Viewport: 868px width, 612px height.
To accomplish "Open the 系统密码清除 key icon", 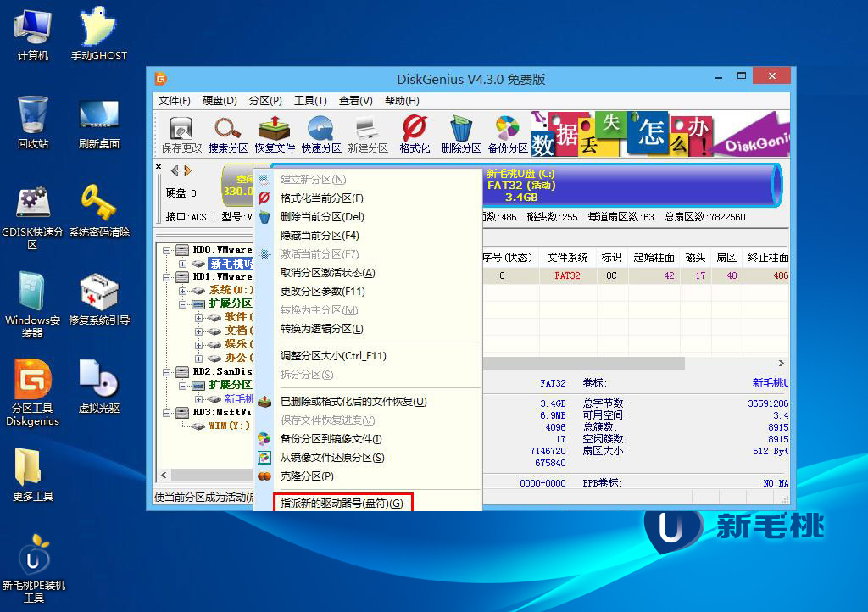I will tap(99, 211).
